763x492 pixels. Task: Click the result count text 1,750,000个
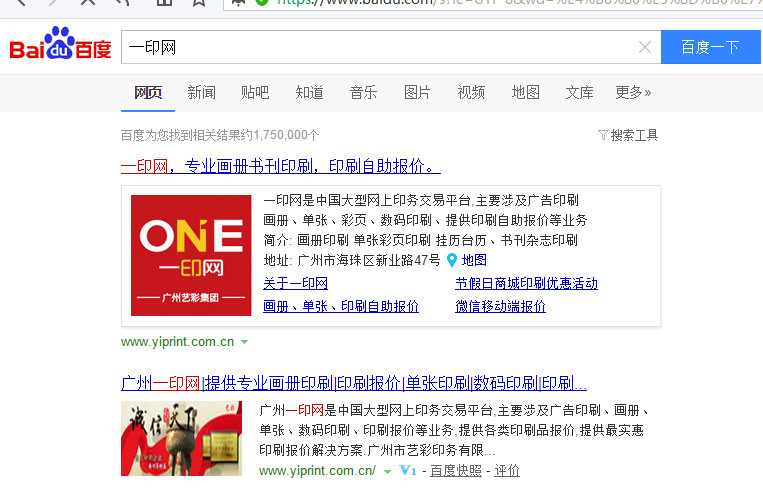[x=286, y=135]
